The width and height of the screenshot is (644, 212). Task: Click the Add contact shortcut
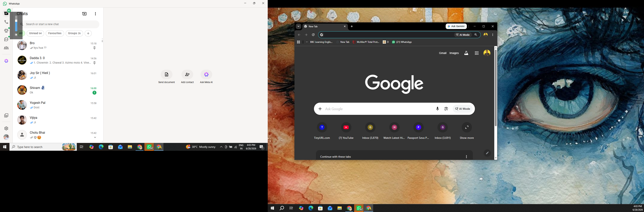[187, 77]
